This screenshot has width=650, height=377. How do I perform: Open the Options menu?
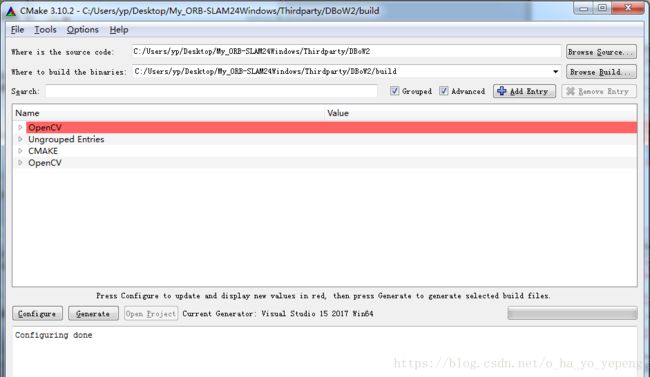click(x=82, y=30)
